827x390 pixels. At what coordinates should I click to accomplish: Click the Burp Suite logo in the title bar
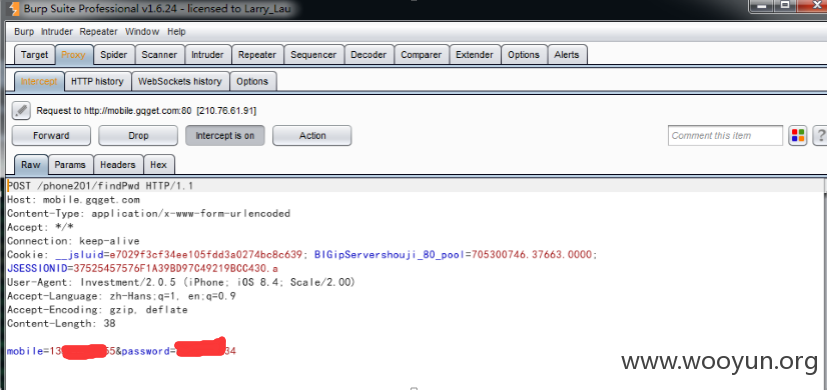[14, 9]
